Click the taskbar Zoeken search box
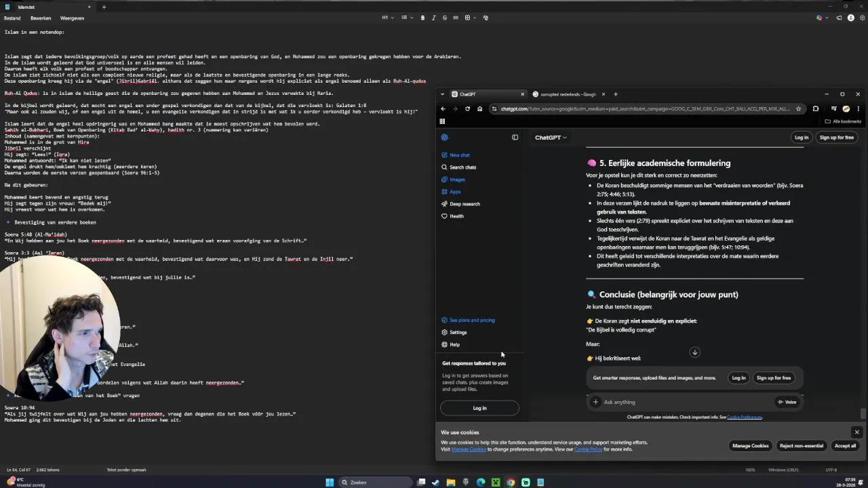 click(x=374, y=483)
